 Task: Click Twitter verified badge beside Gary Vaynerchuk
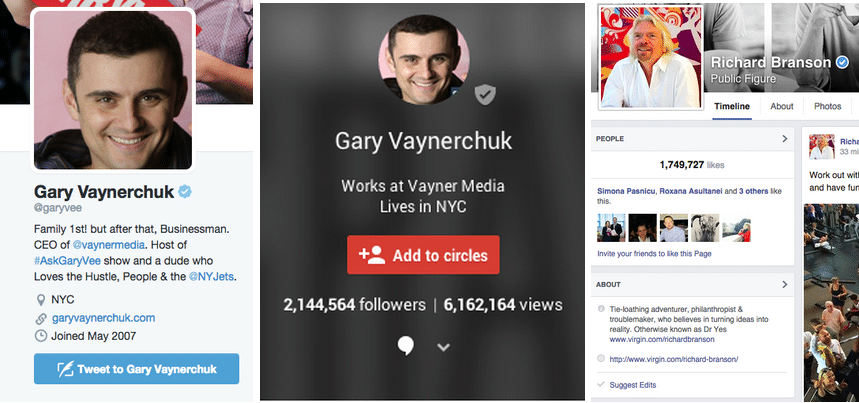point(185,192)
